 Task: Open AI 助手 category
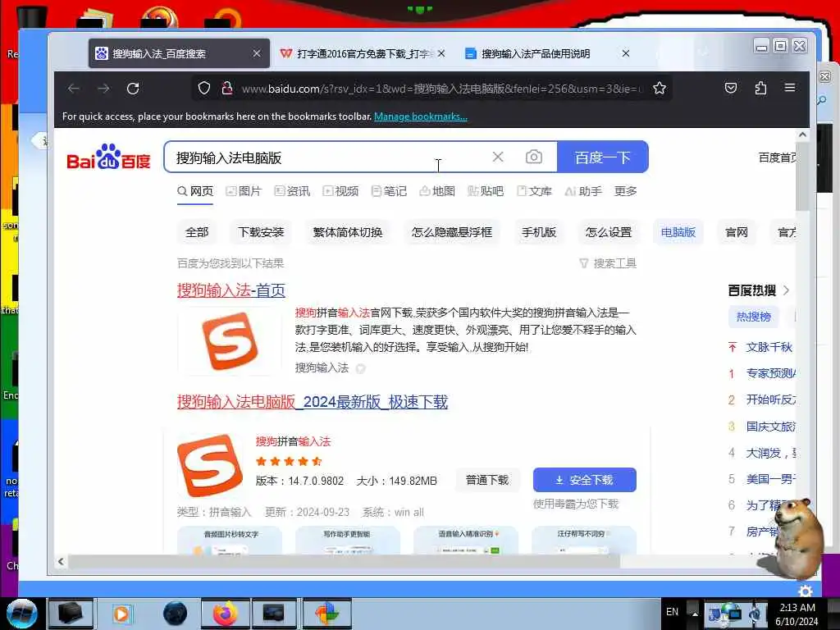click(583, 191)
